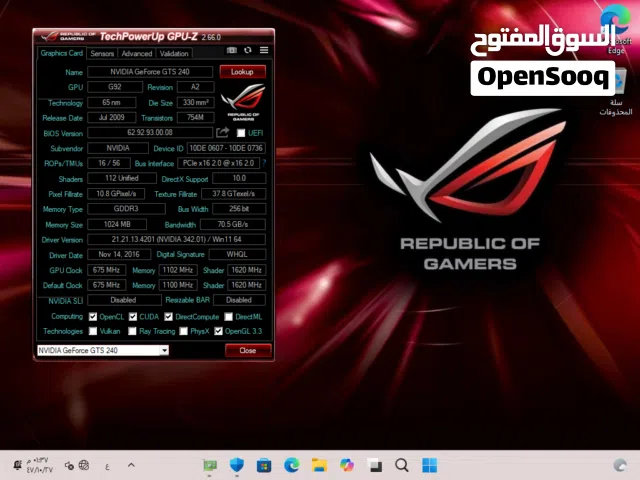Click the Die Size value 330 mm²
Screen dimensions: 640x480
[x=196, y=102]
